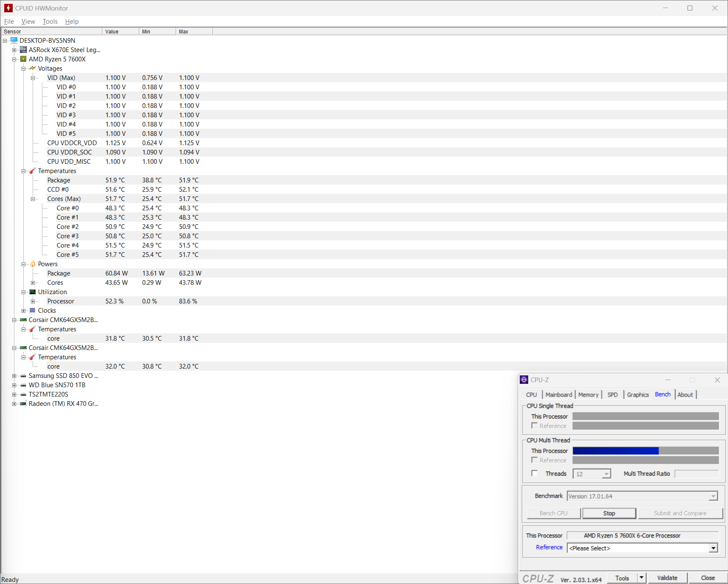Click the Utilization graph icon
The width and height of the screenshot is (728, 584).
click(x=33, y=292)
